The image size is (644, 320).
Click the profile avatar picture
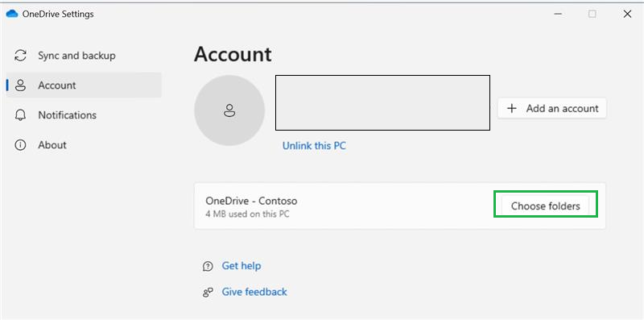pyautogui.click(x=229, y=110)
